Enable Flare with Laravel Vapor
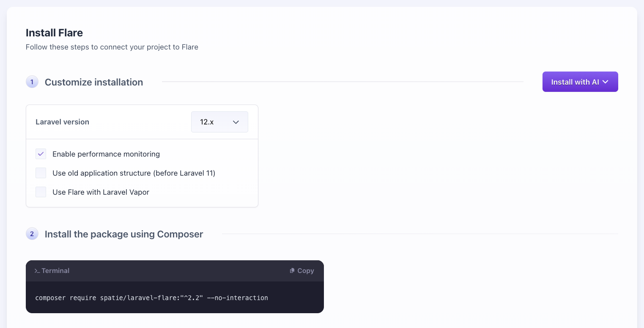The width and height of the screenshot is (644, 328). click(x=41, y=192)
